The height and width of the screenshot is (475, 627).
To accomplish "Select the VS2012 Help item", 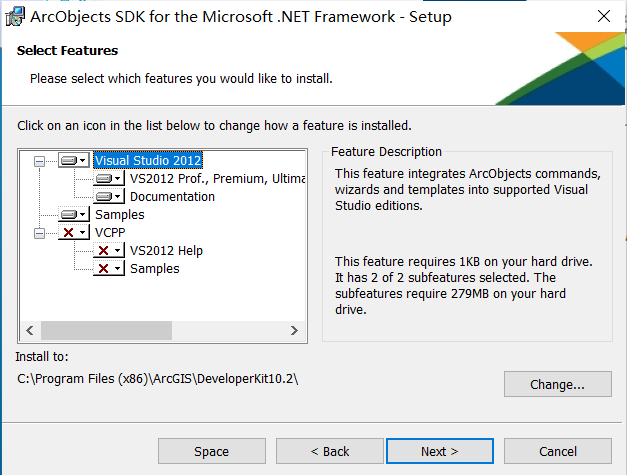I will (x=166, y=251).
